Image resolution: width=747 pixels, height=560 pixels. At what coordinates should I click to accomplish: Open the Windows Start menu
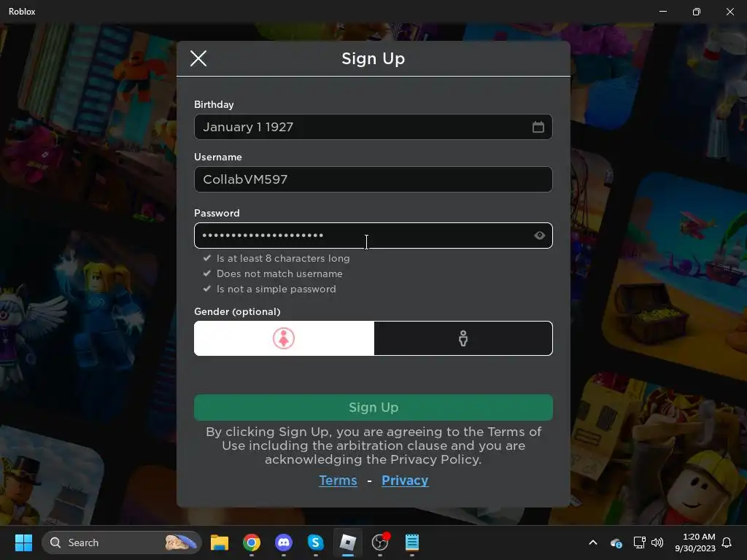coord(23,542)
